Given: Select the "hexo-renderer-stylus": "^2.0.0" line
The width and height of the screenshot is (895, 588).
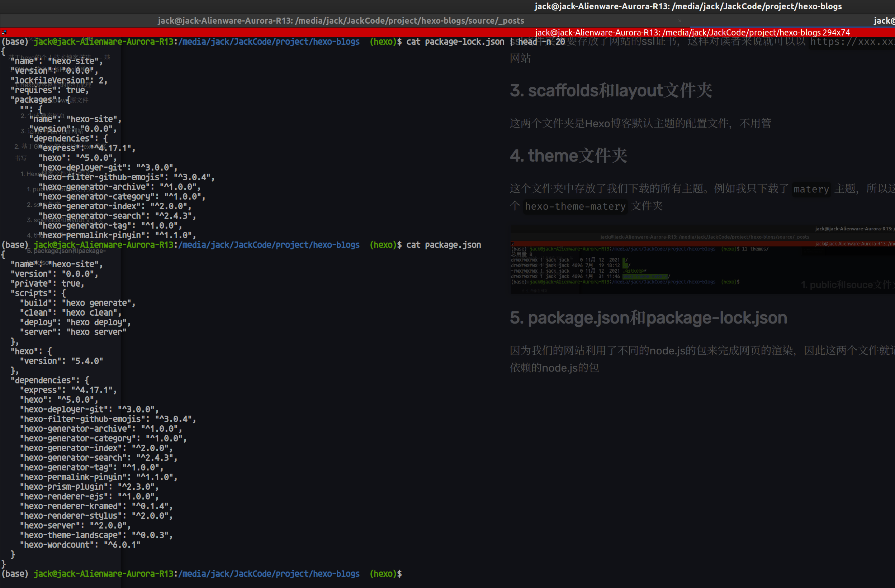Looking at the screenshot, I should click(96, 516).
